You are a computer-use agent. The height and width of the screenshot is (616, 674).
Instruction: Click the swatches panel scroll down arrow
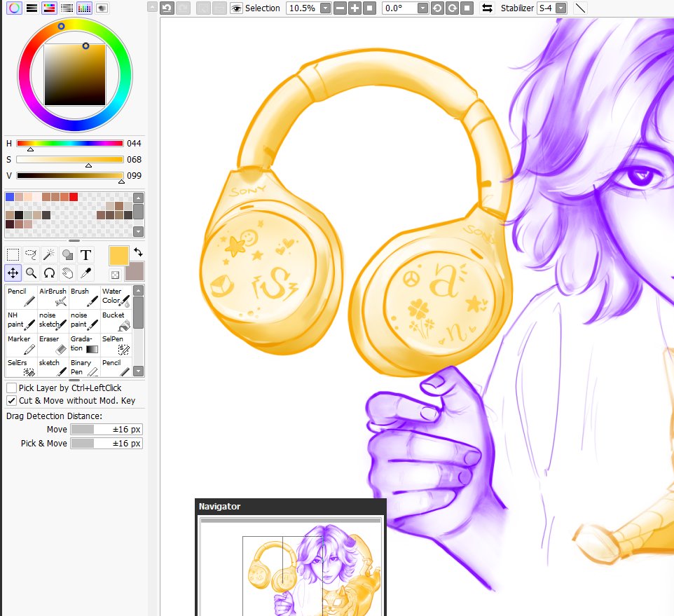(138, 232)
